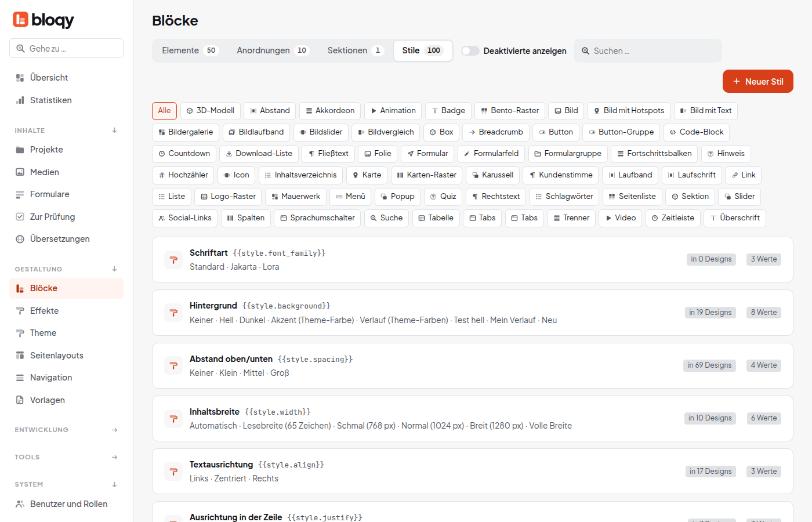Viewport: 812px width, 522px height.
Task: Open Übersetzungen page
Action: click(66, 239)
